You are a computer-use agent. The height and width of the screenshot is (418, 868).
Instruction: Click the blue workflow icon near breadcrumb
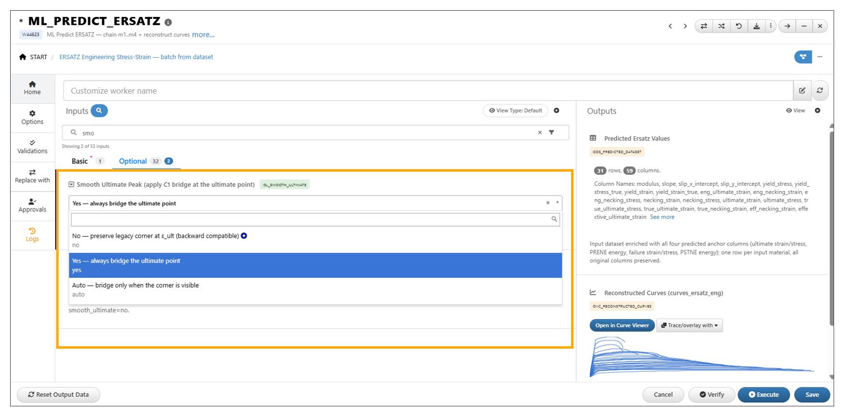coord(803,57)
